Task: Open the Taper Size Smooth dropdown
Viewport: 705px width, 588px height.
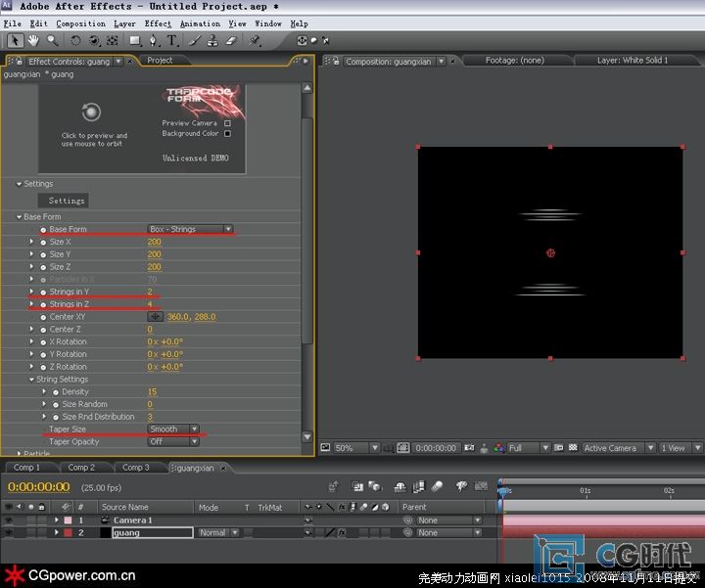Action: [x=173, y=429]
